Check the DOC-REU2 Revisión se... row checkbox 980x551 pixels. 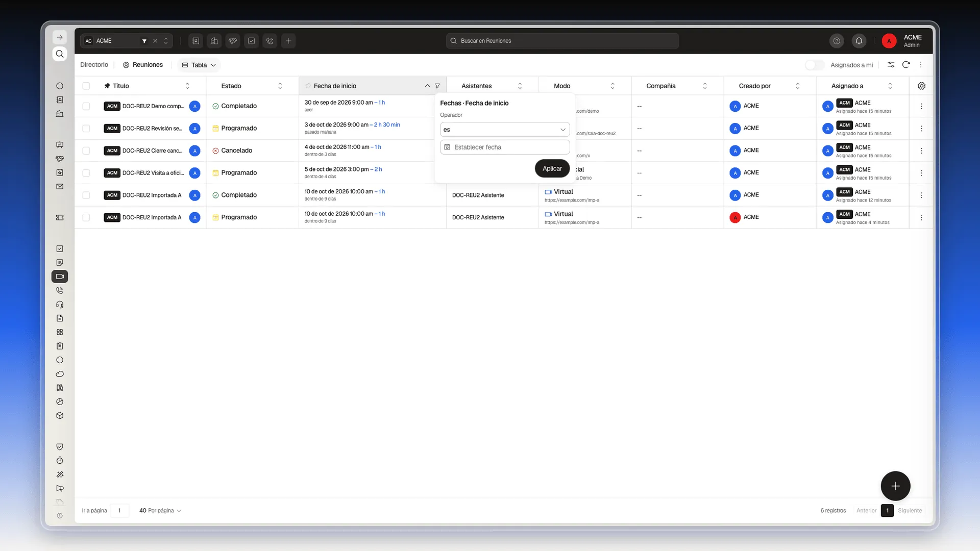click(86, 129)
